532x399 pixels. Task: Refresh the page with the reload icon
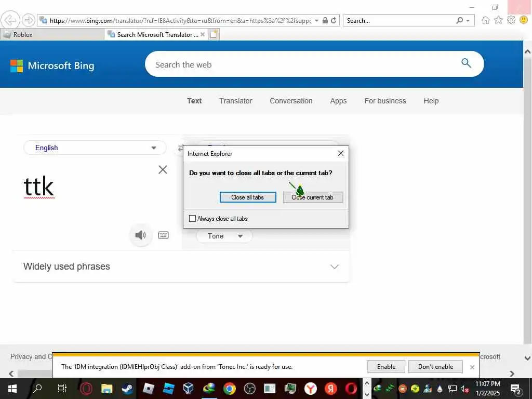pos(334,20)
